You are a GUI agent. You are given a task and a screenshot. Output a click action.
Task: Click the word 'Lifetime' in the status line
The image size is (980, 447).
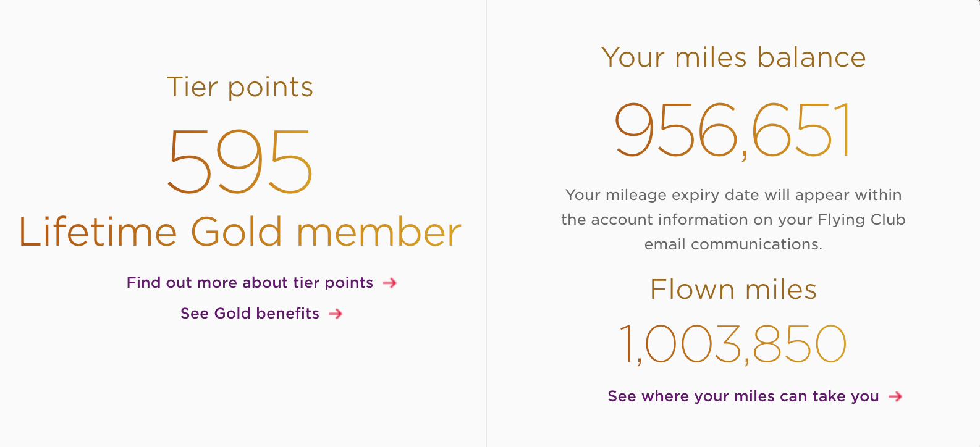tap(98, 232)
